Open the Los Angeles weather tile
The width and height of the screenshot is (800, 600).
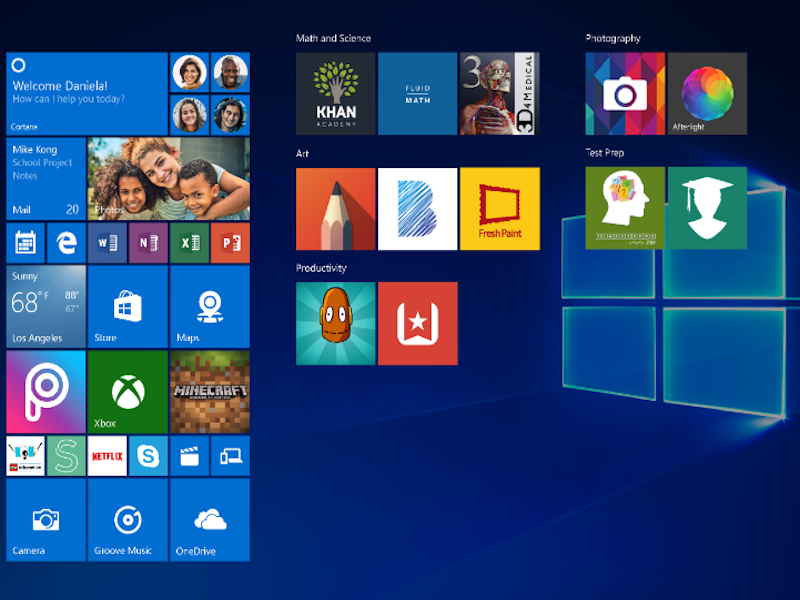[x=46, y=307]
